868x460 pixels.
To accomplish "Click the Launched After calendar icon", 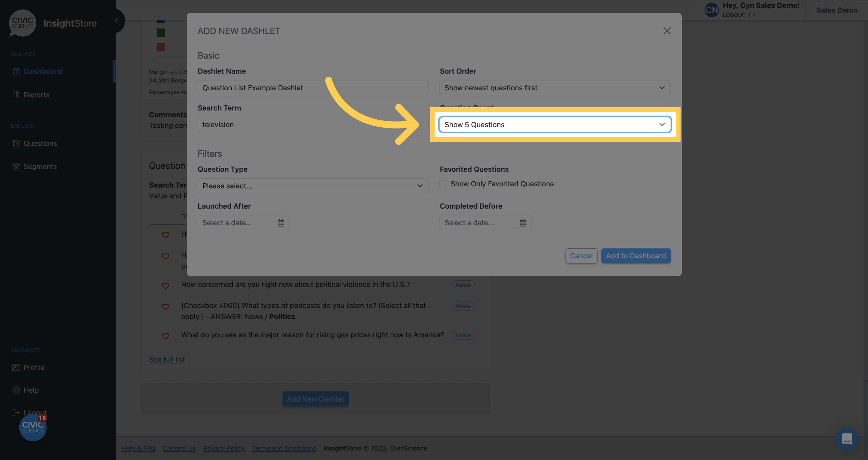I will click(281, 222).
